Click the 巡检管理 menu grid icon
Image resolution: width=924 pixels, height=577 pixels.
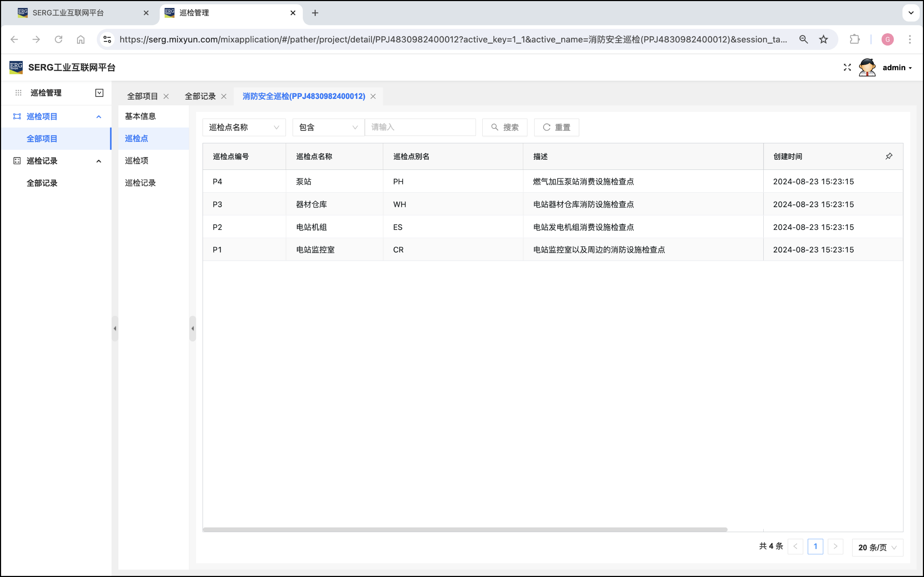[x=18, y=93]
